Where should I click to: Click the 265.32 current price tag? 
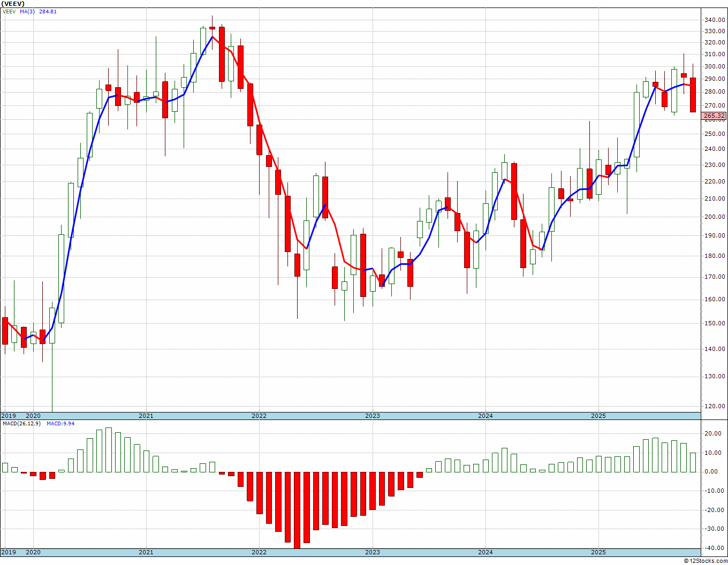[715, 116]
